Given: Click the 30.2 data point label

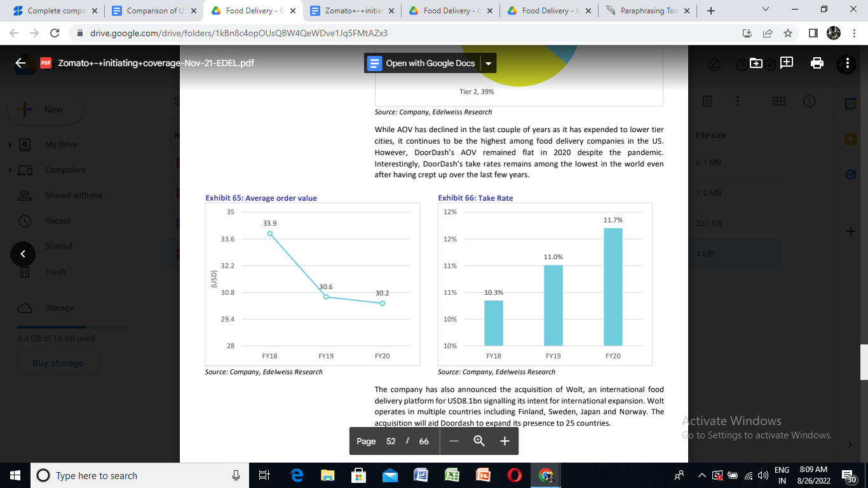Looking at the screenshot, I should coord(382,294).
